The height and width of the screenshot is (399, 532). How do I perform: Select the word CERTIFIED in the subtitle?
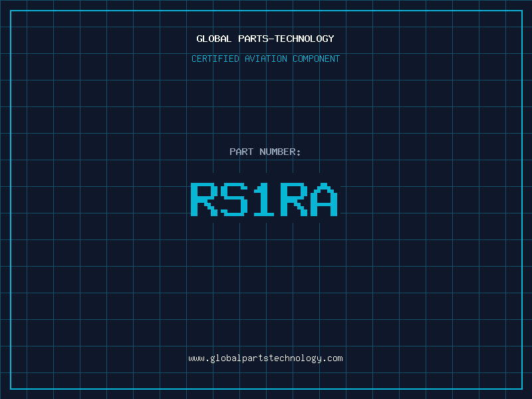click(x=215, y=59)
